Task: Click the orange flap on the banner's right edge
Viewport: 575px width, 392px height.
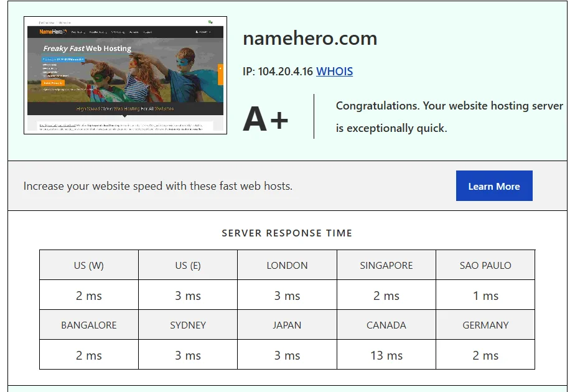Action: pos(220,75)
